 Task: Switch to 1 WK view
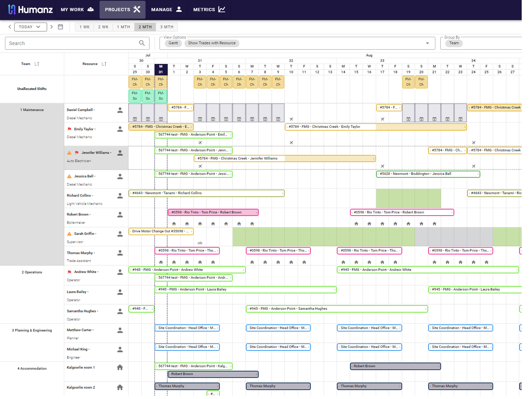pyautogui.click(x=84, y=27)
